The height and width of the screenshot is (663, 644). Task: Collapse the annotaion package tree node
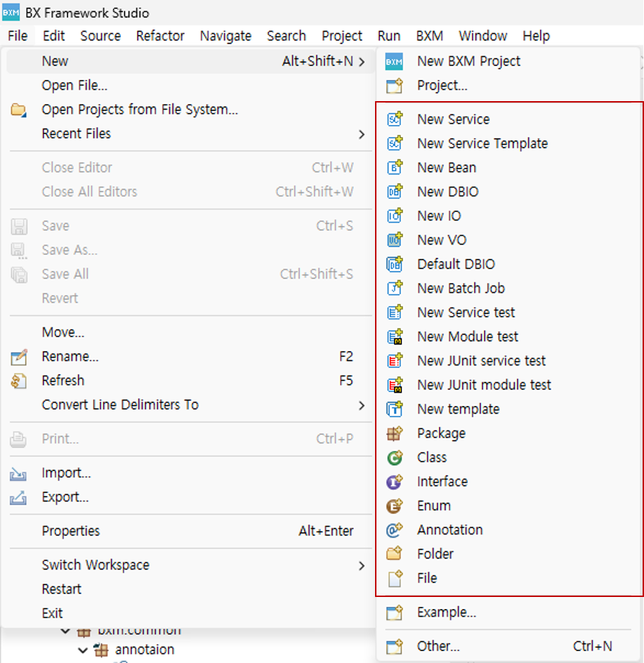pyautogui.click(x=84, y=650)
